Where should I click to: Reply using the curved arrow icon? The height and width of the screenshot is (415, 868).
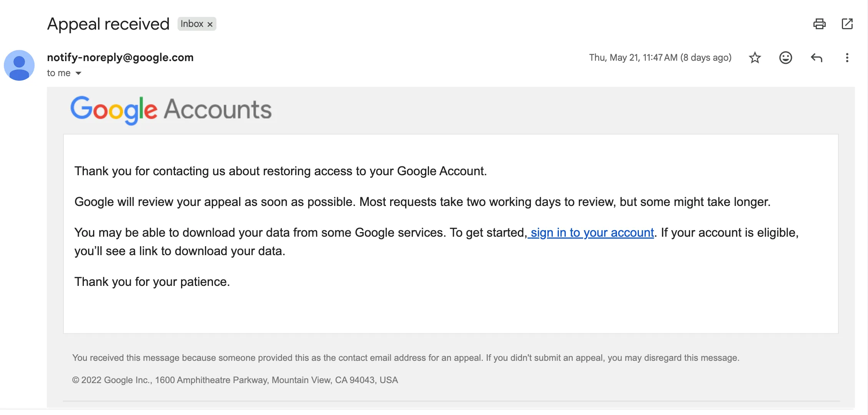(x=816, y=58)
